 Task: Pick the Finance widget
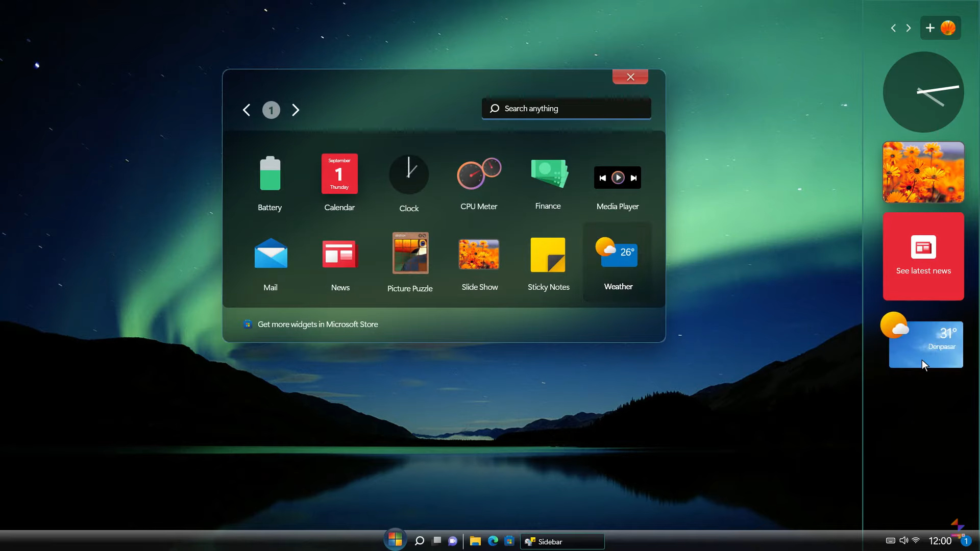click(548, 174)
